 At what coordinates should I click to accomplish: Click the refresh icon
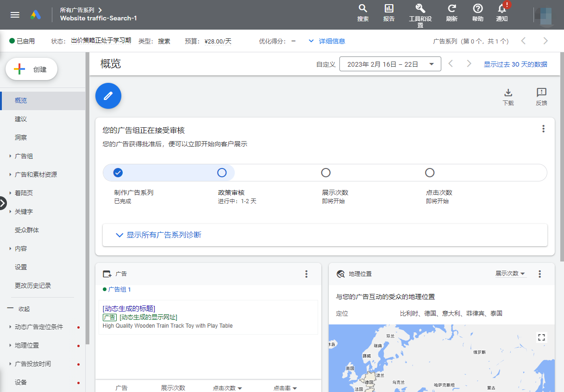(451, 9)
